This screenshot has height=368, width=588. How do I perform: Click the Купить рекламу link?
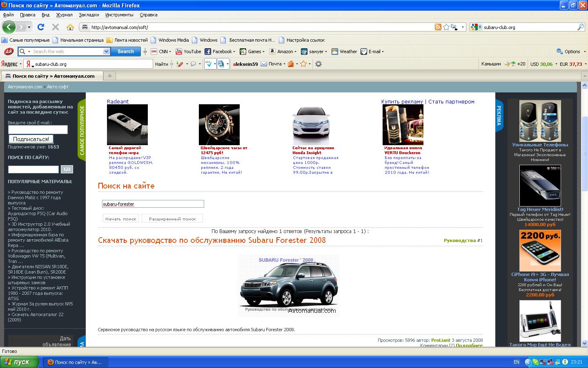pyautogui.click(x=402, y=102)
